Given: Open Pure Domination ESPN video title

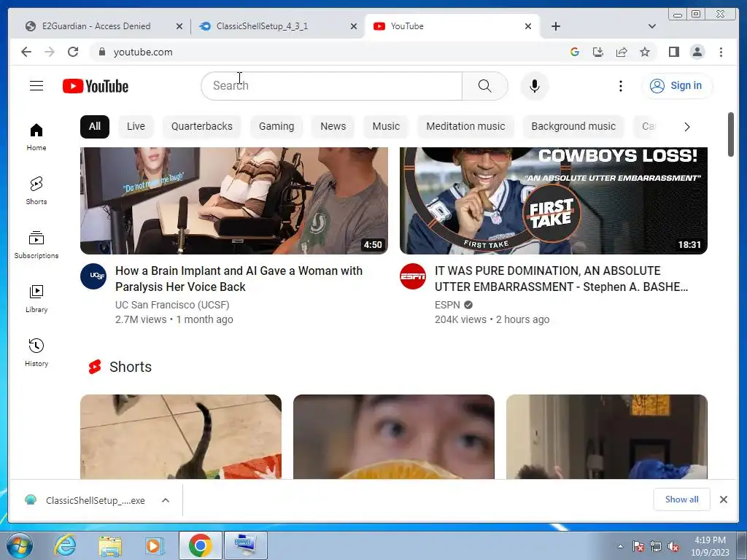Looking at the screenshot, I should coord(561,279).
